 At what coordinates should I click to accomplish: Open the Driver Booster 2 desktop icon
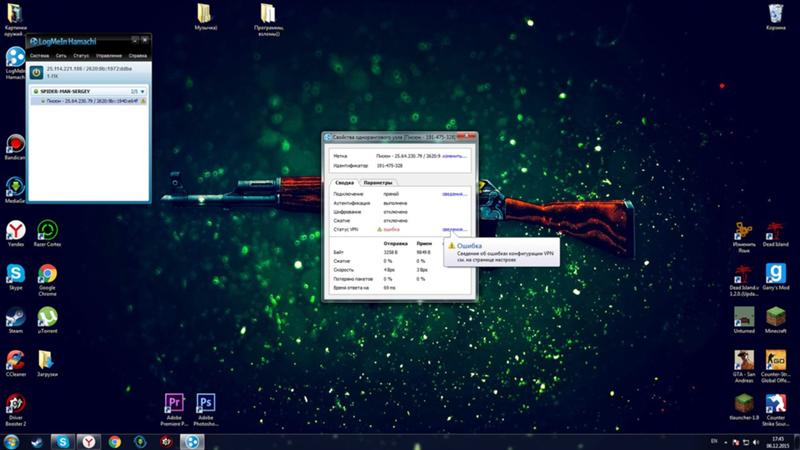tap(16, 410)
